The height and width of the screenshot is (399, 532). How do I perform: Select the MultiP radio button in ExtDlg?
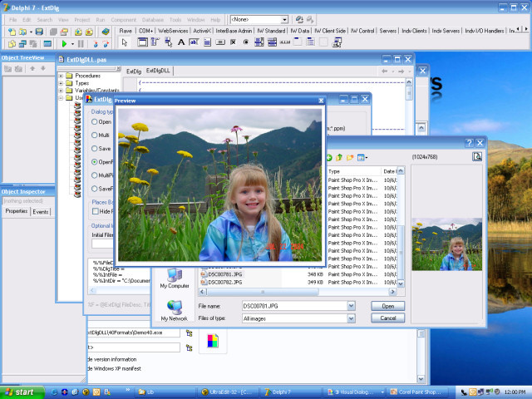click(x=95, y=175)
